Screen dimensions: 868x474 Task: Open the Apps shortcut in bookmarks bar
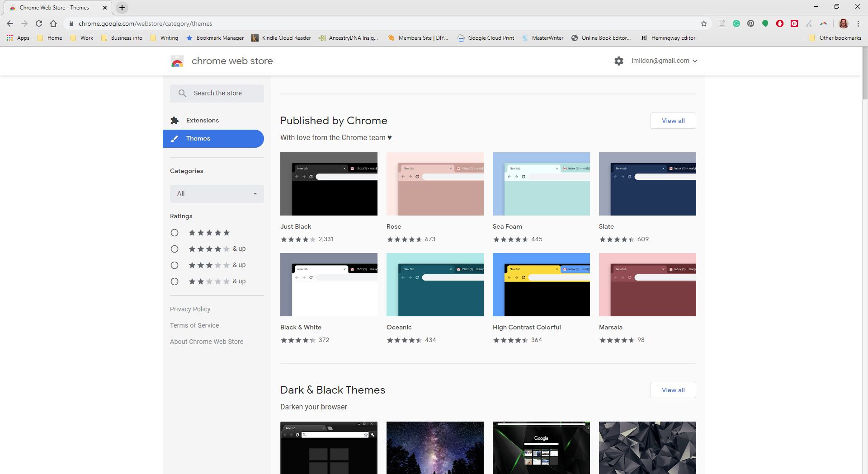[18, 38]
